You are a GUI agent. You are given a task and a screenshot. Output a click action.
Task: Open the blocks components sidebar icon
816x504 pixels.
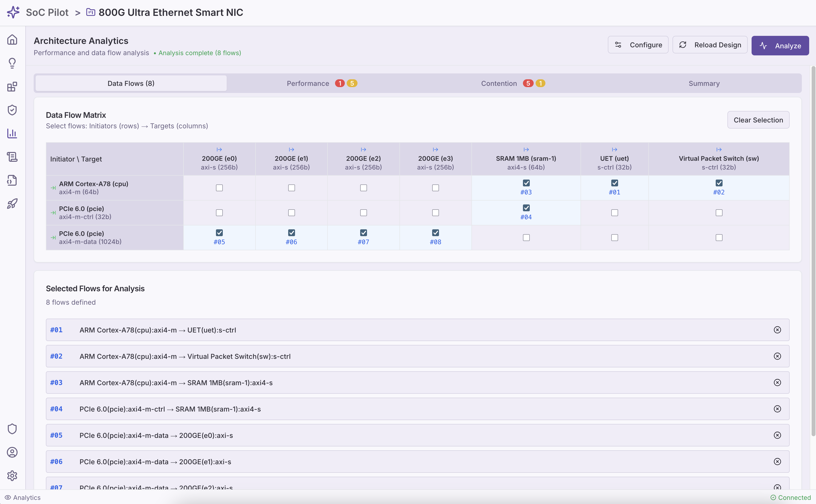pos(12,87)
